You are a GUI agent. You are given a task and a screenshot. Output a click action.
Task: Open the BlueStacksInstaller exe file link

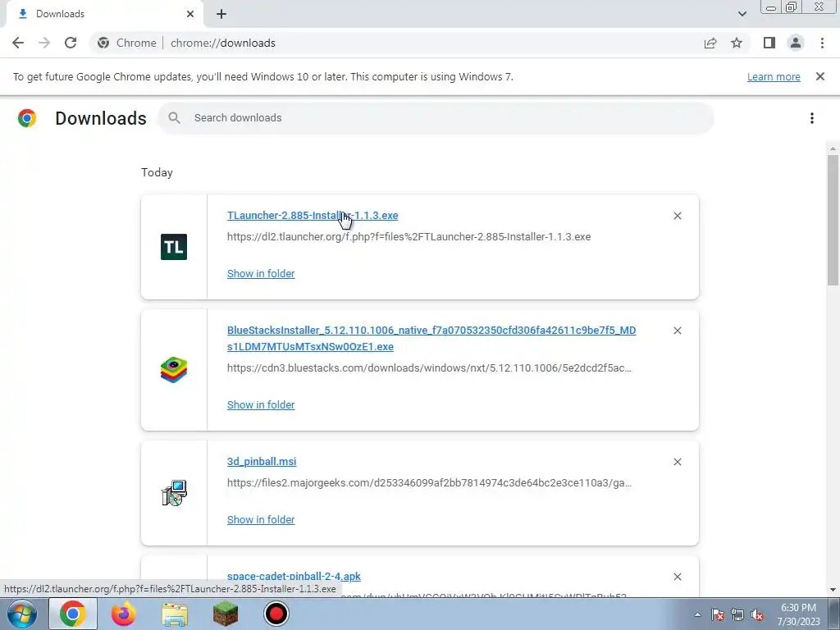[x=431, y=339]
